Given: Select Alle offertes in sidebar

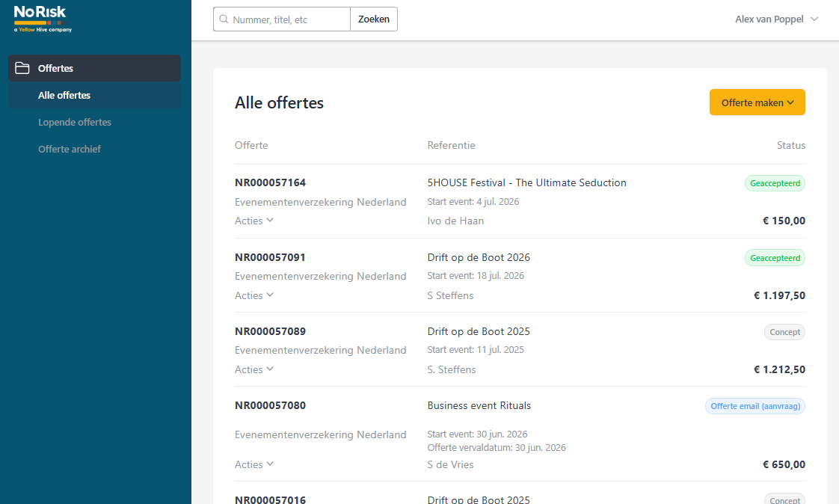Looking at the screenshot, I should (x=95, y=95).
